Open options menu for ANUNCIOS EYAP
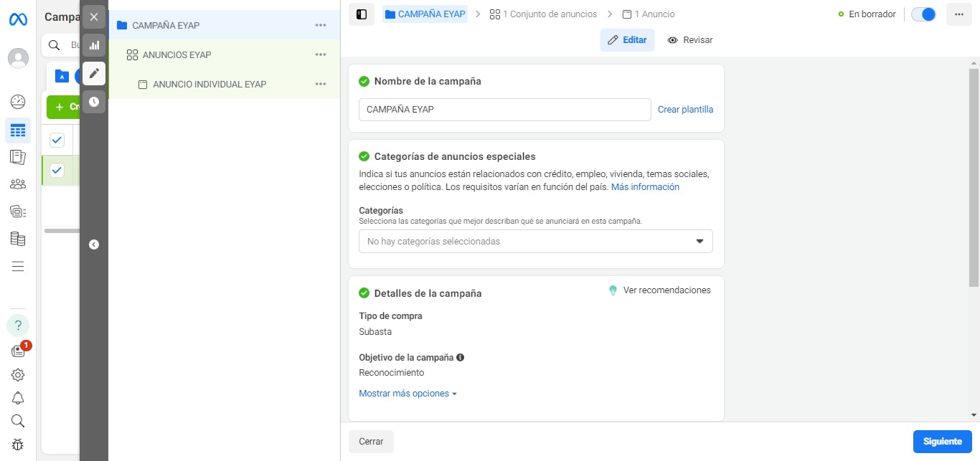The image size is (980, 461). 321,54
